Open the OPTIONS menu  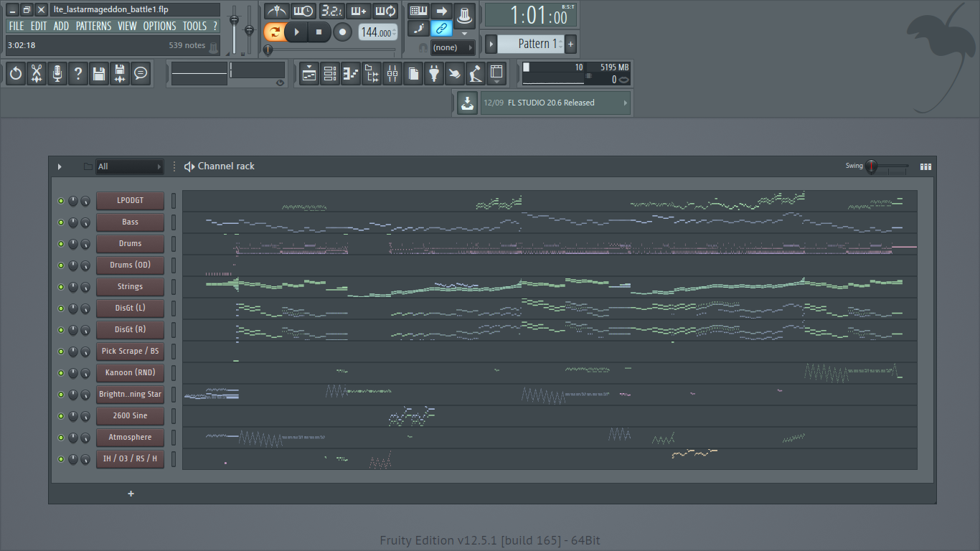coord(159,26)
